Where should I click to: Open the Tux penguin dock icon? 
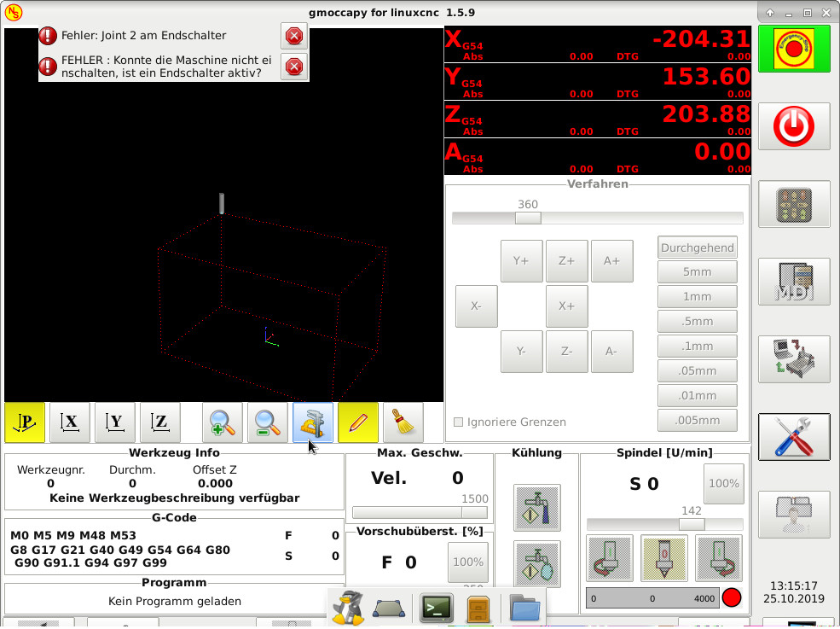point(348,608)
